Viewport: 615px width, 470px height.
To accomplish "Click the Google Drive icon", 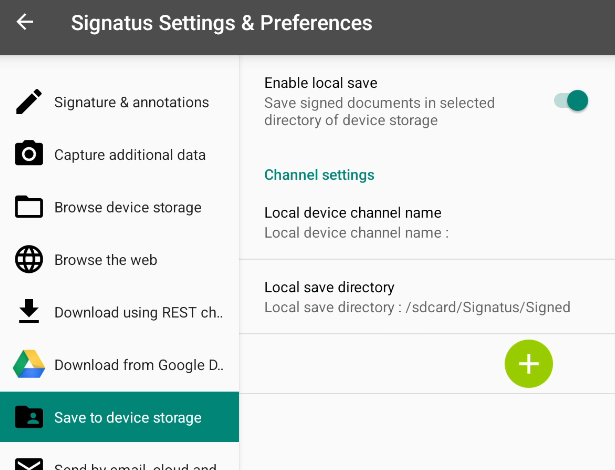I will click(29, 365).
